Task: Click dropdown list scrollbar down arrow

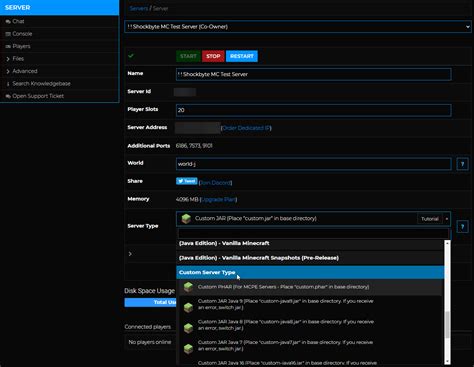Action: pyautogui.click(x=447, y=361)
